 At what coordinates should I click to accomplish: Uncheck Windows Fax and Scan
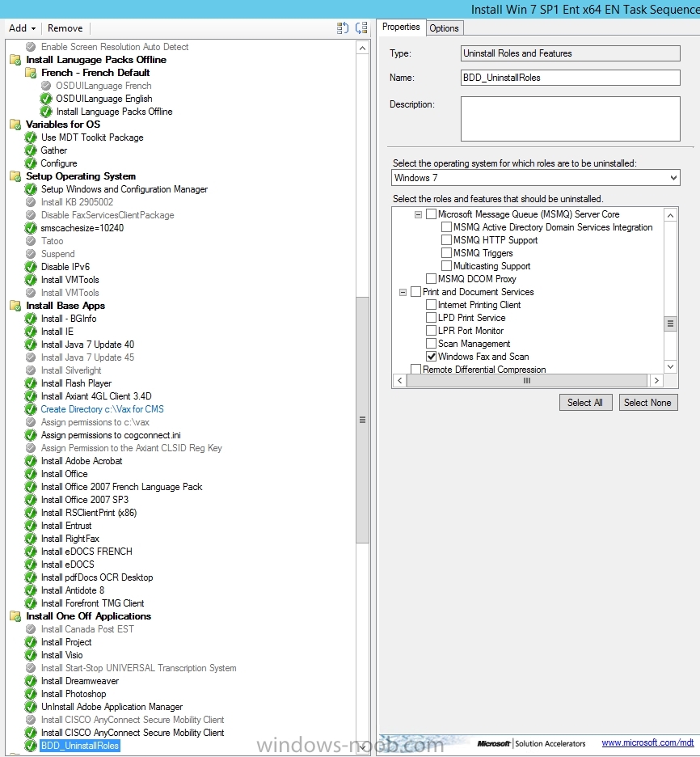click(x=432, y=357)
